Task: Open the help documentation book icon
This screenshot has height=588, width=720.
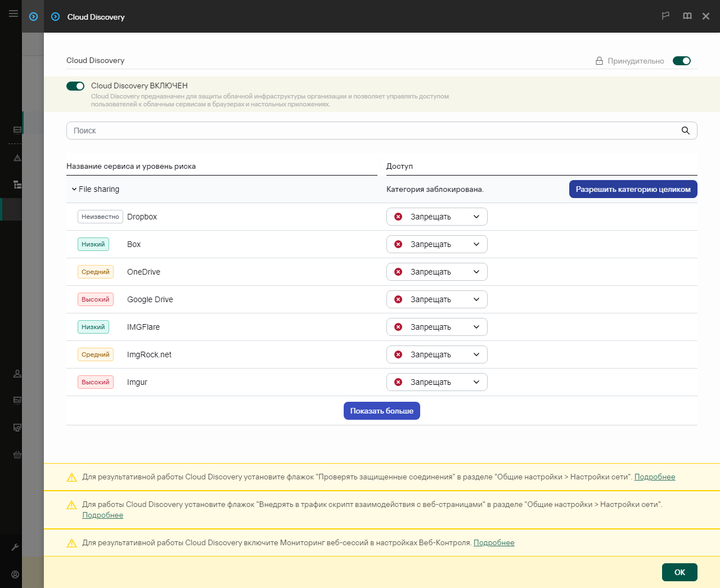Action: (x=687, y=16)
